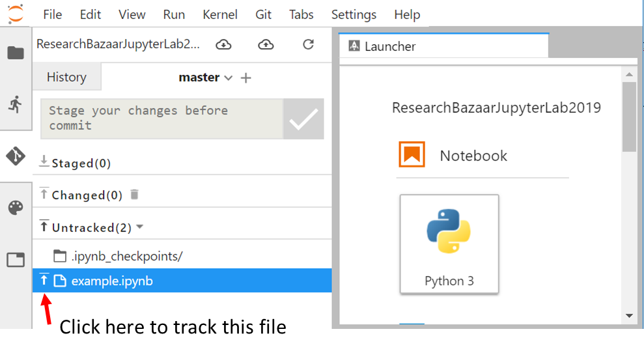This screenshot has height=353, width=644.
Task: Select the Launcher tab
Action: click(x=444, y=46)
